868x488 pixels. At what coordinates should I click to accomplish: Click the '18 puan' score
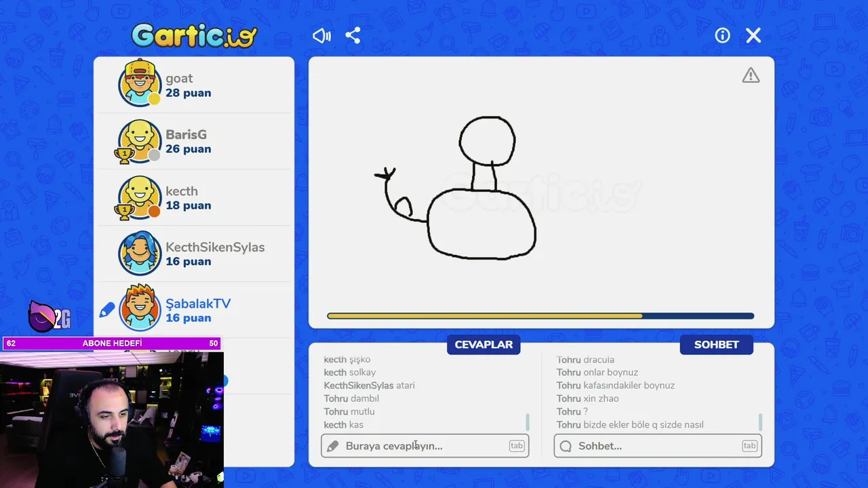click(x=188, y=205)
